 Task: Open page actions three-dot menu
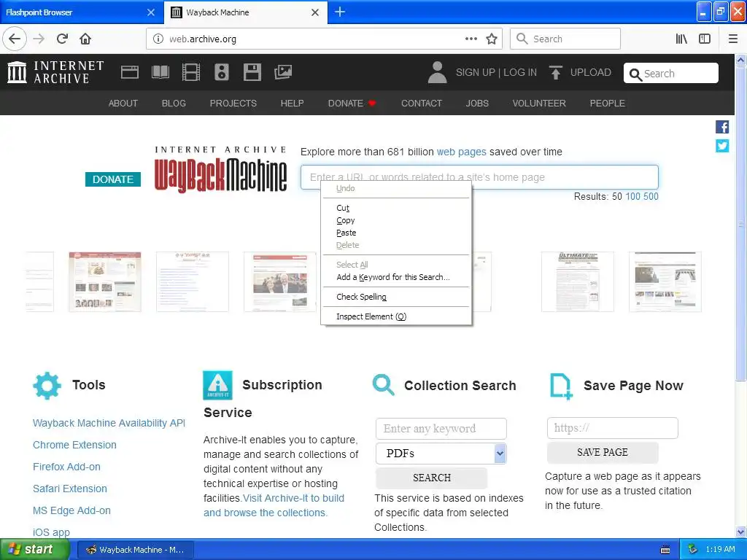click(471, 39)
